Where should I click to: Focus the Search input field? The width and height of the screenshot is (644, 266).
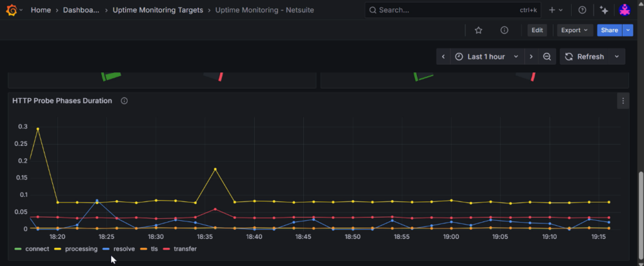tap(440, 10)
